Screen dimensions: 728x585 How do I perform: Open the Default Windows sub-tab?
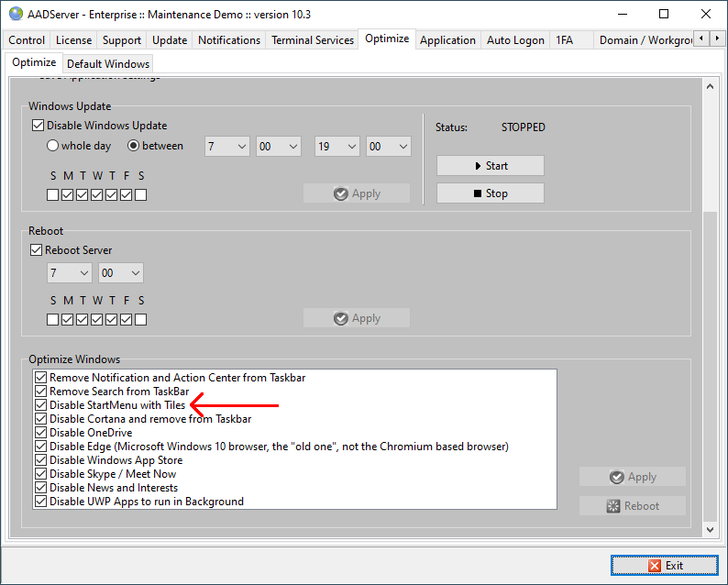click(x=108, y=63)
